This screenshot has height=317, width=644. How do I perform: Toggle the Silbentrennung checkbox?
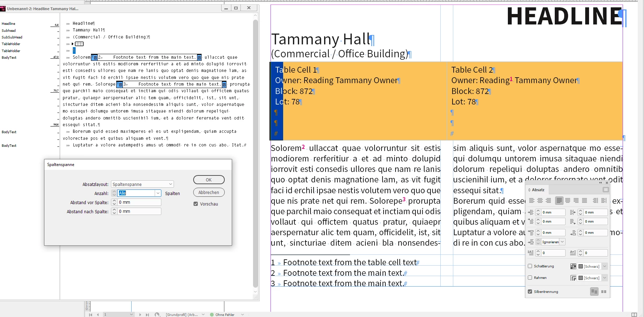pyautogui.click(x=530, y=291)
